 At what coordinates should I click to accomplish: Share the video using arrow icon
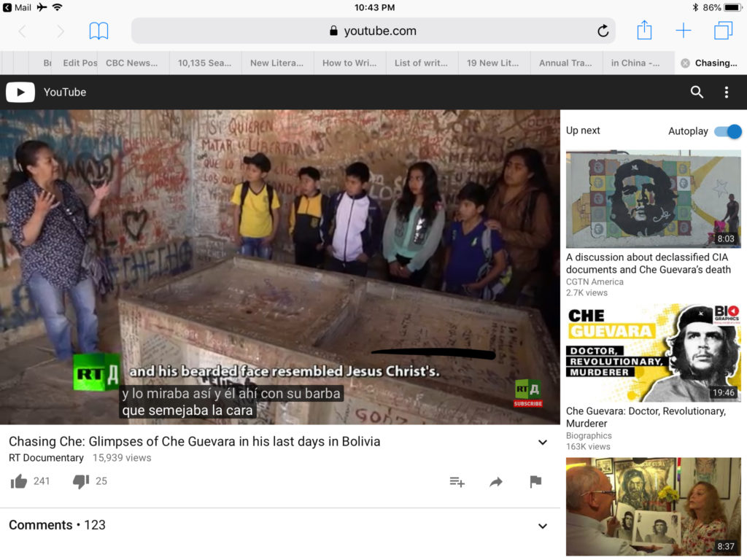[496, 482]
